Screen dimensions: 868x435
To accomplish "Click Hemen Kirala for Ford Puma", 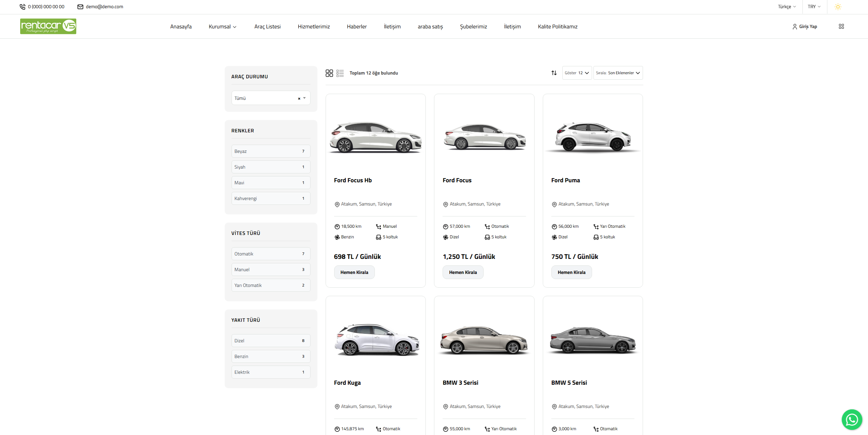I will coord(571,273).
